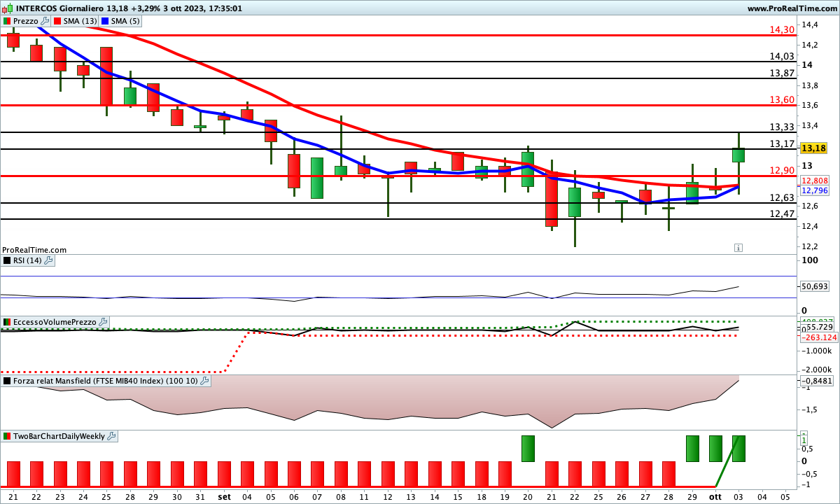This screenshot has height=504, width=840.
Task: Click the blue SMA (5) color square
Action: (x=106, y=21)
